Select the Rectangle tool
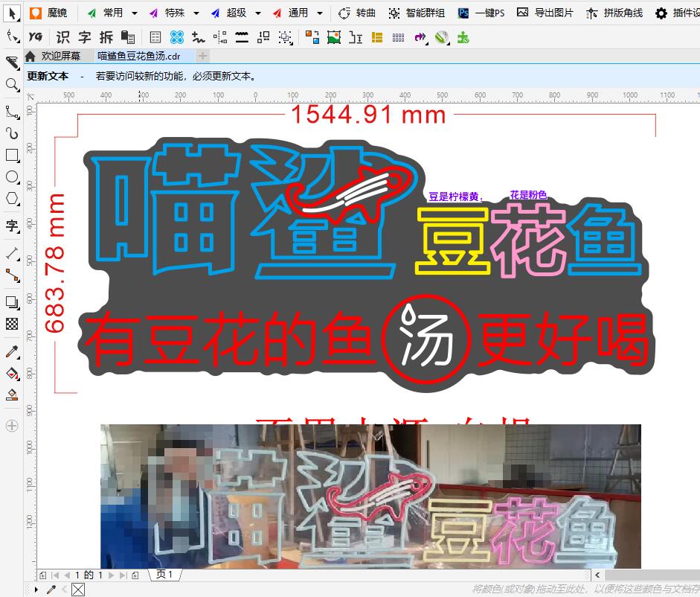The height and width of the screenshot is (597, 700). click(x=12, y=155)
